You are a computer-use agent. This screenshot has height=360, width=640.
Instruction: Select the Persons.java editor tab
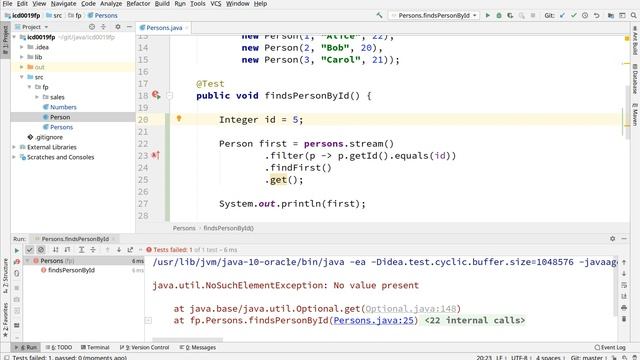tap(164, 28)
